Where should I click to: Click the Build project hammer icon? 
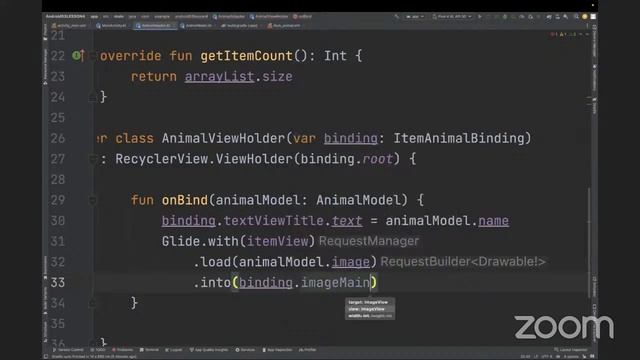(396, 17)
